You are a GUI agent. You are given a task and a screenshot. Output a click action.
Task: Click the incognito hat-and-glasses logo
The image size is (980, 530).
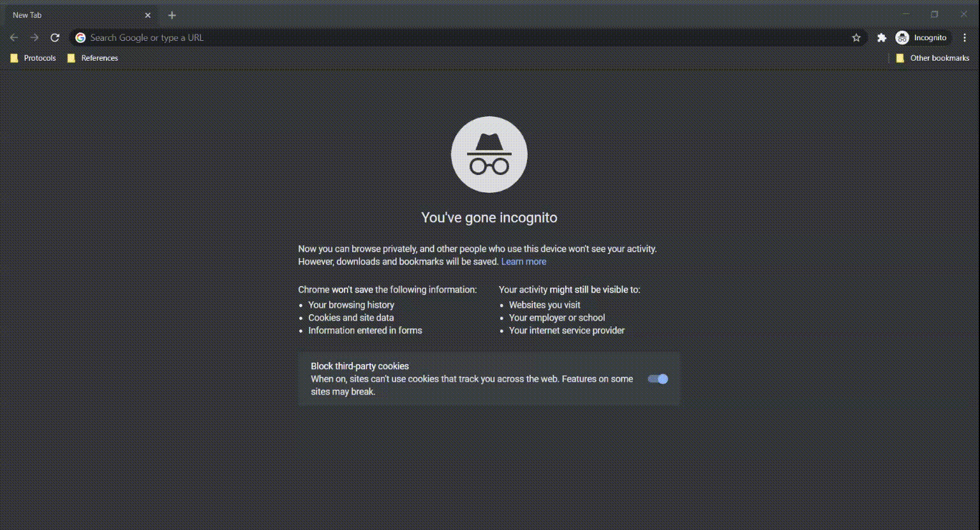point(489,155)
